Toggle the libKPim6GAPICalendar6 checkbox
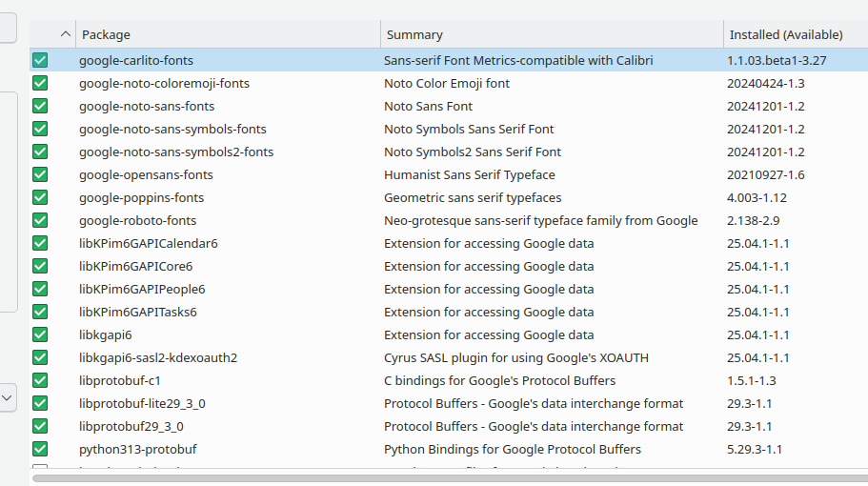The height and width of the screenshot is (486, 868). (x=40, y=243)
